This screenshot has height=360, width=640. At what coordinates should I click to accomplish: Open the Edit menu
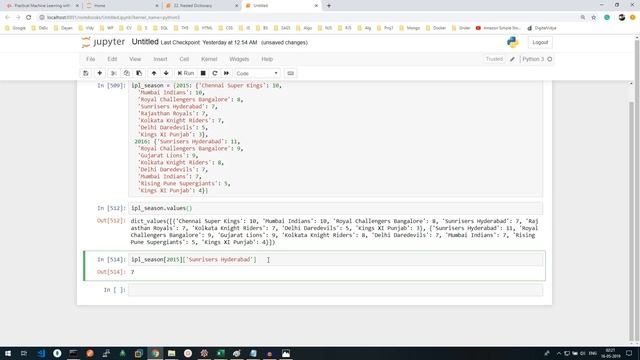[112, 59]
